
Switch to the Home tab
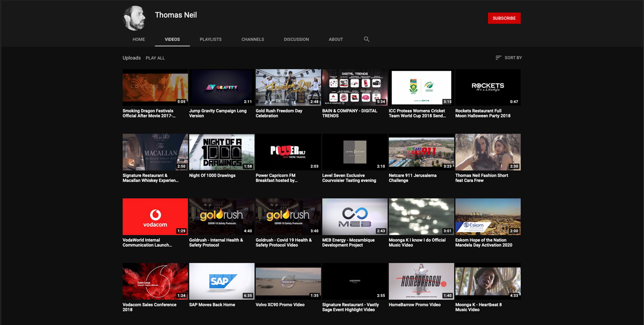pos(138,40)
